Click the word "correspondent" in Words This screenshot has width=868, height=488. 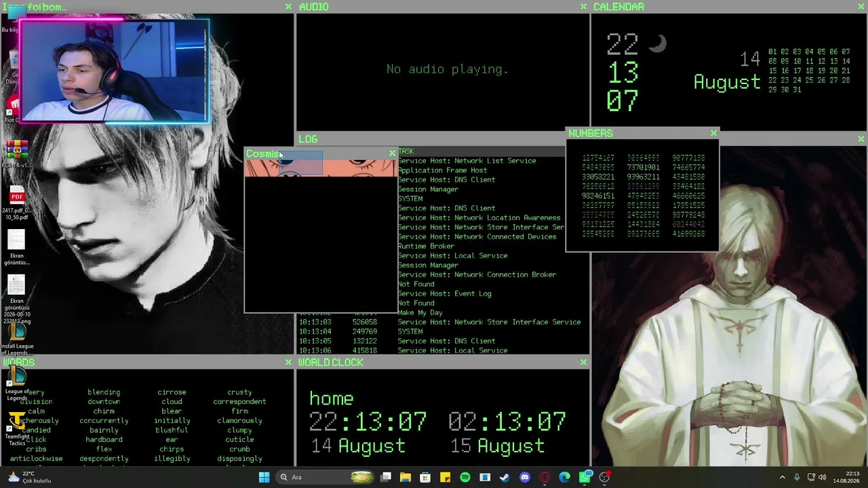click(239, 401)
